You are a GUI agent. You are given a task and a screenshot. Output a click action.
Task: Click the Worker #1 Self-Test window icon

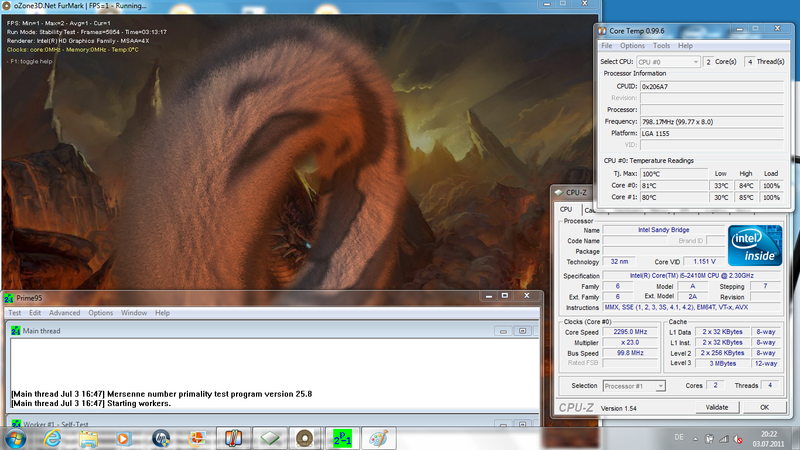tap(16, 423)
